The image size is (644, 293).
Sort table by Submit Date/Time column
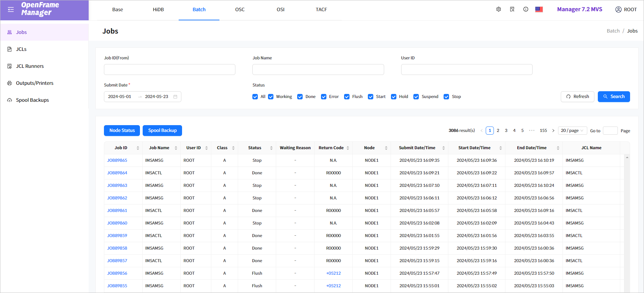(443, 148)
